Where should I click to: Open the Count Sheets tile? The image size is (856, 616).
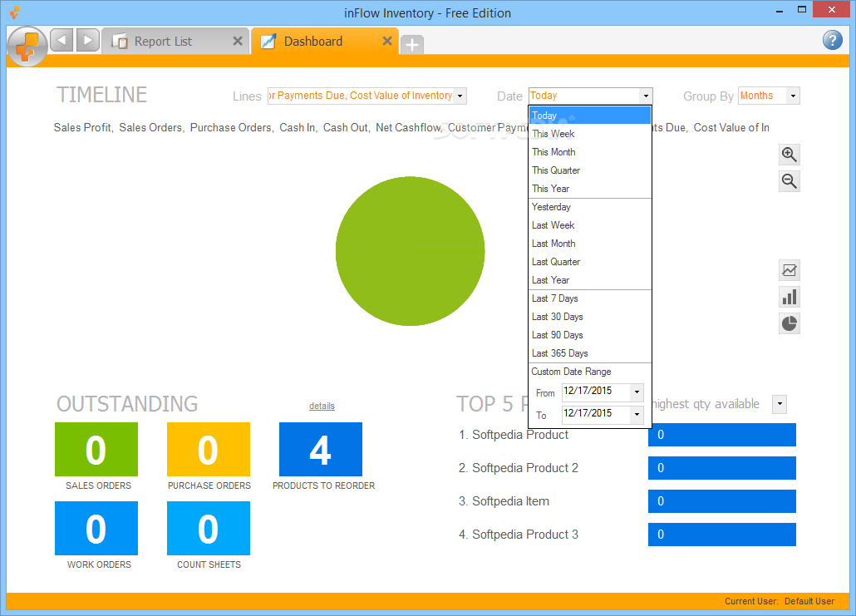click(x=209, y=528)
